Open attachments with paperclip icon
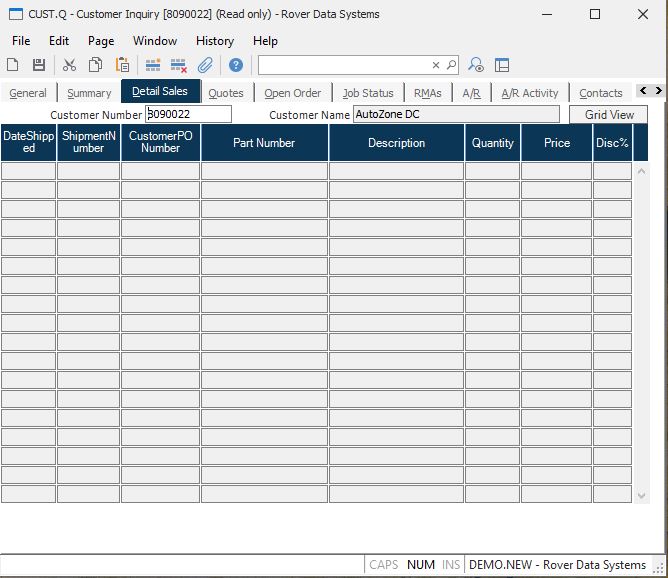Screen dimensions: 668x578 tap(205, 65)
